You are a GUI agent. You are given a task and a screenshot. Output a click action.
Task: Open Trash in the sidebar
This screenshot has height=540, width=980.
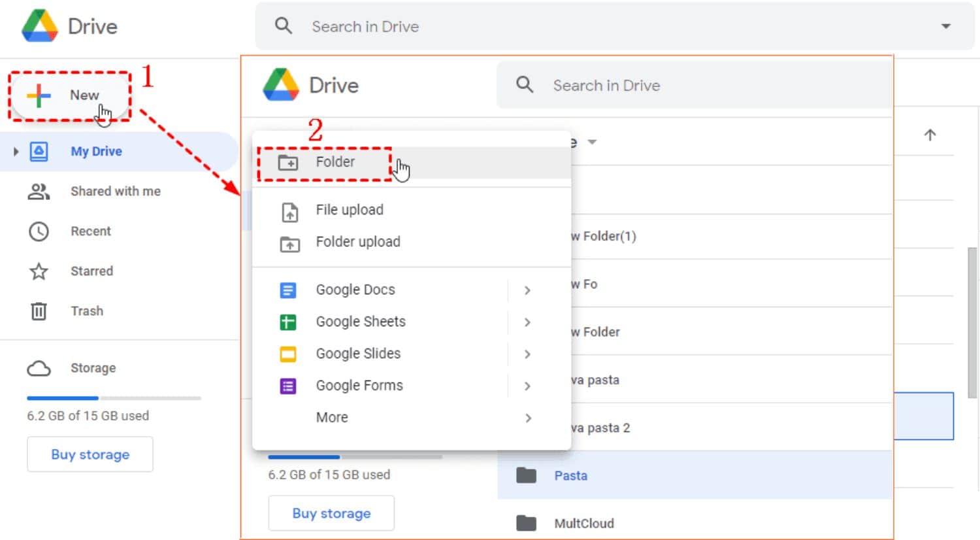pyautogui.click(x=87, y=311)
